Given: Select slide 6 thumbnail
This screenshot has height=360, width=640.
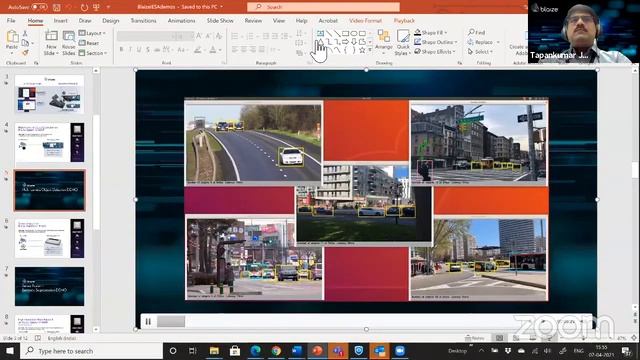Looking at the screenshot, I should (50, 238).
